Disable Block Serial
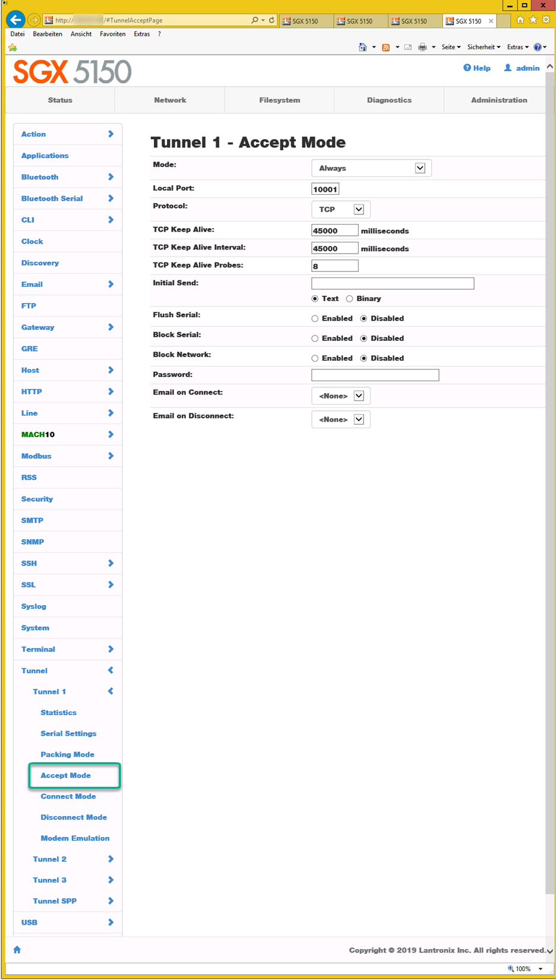Image resolution: width=556 pixels, height=980 pixels. click(x=364, y=339)
